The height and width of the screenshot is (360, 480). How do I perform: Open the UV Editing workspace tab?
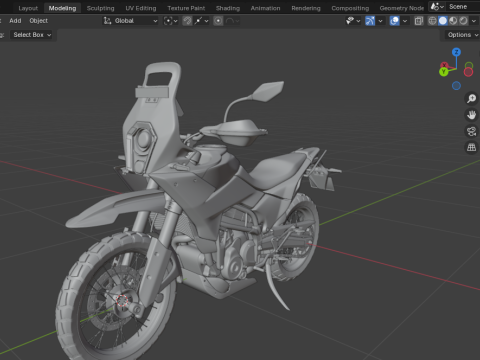point(141,8)
